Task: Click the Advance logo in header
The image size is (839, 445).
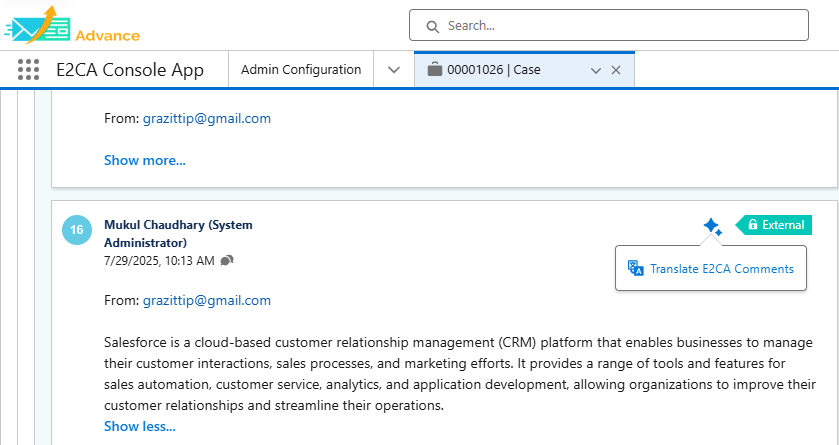Action: coord(72,25)
